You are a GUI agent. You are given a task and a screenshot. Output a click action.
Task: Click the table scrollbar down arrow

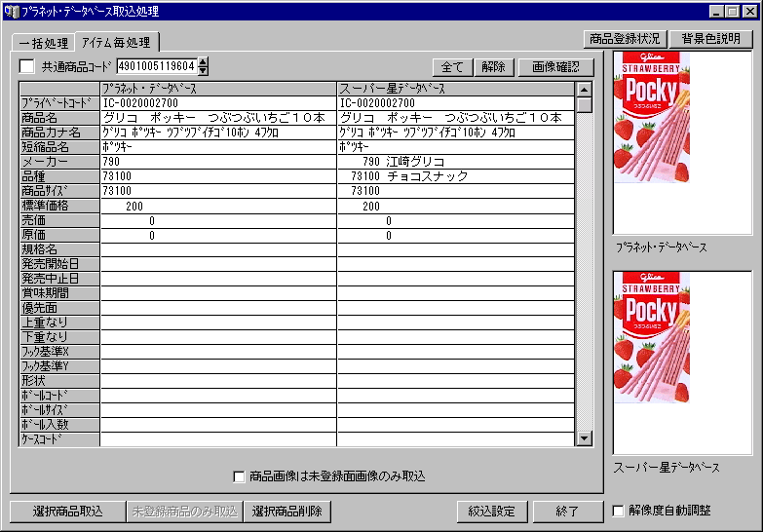584,438
